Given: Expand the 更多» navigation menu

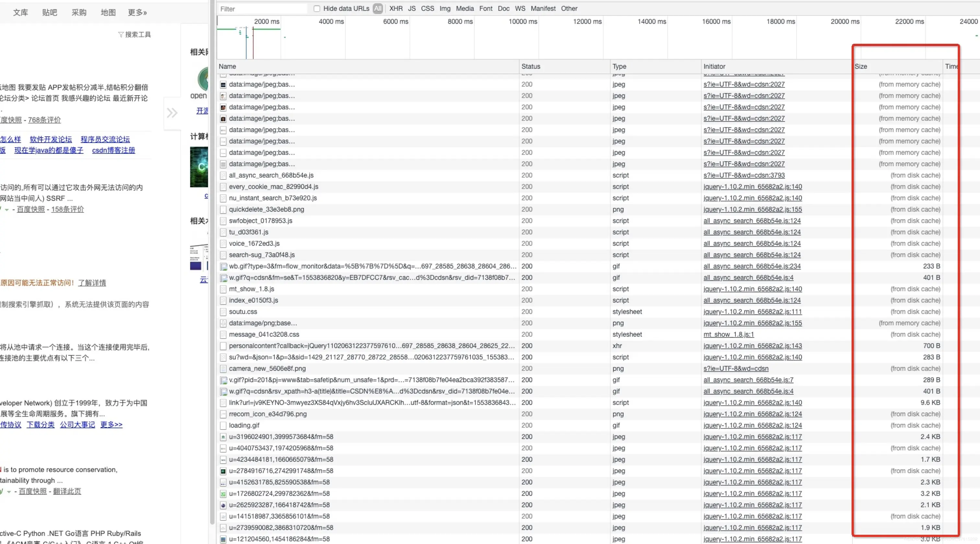Looking at the screenshot, I should pos(137,13).
